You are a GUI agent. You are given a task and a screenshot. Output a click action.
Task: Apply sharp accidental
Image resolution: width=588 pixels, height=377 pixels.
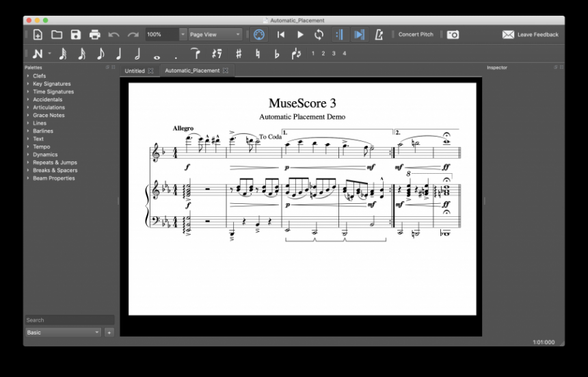[239, 53]
